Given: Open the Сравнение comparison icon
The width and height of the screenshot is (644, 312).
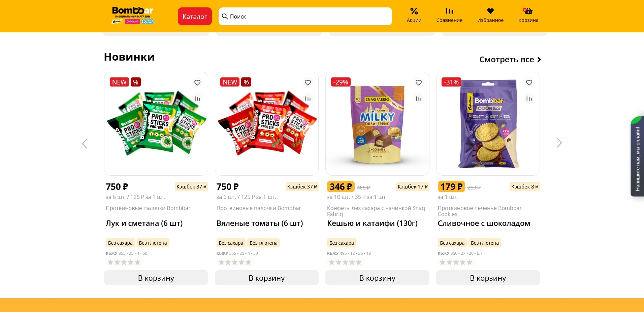Looking at the screenshot, I should click(449, 11).
